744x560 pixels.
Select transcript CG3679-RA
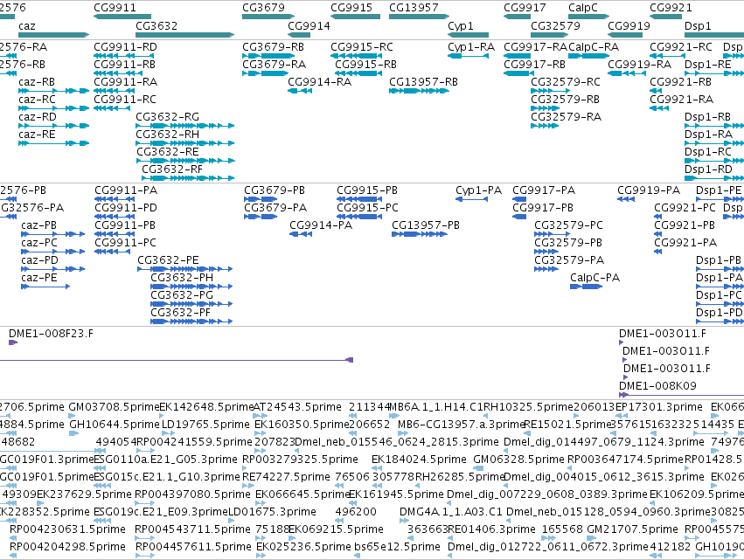(x=275, y=65)
